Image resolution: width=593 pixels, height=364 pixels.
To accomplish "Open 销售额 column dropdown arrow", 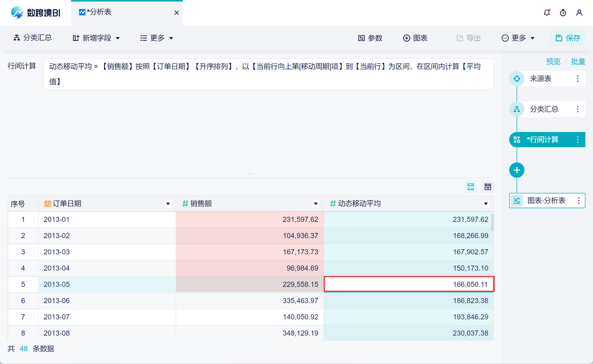I will [x=316, y=204].
